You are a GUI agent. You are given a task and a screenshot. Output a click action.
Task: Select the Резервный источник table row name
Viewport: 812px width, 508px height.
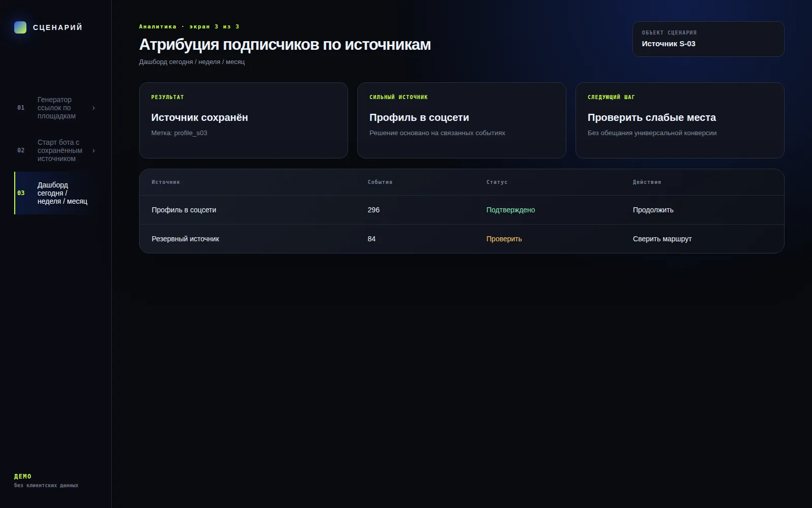coord(185,239)
